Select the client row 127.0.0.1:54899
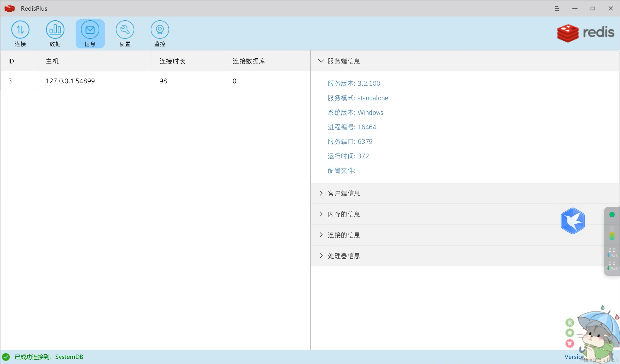Viewport: 620px width, 364px height. click(x=70, y=81)
